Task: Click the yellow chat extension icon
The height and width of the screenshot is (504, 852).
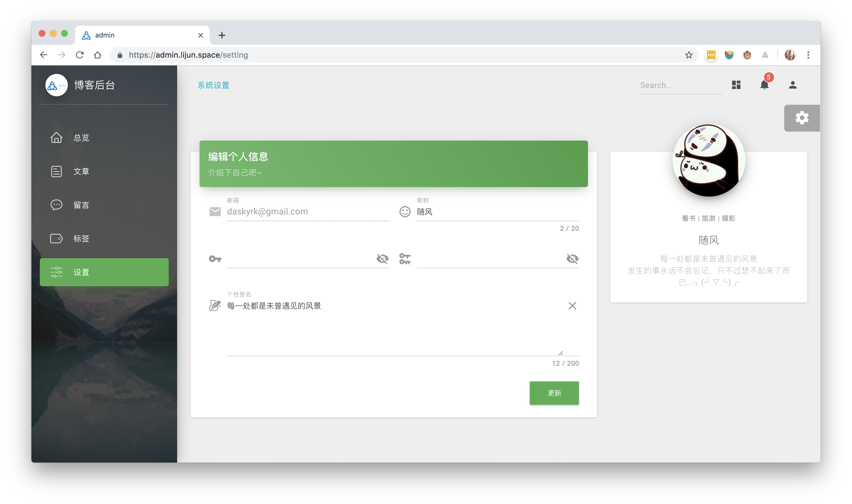Action: pyautogui.click(x=711, y=55)
